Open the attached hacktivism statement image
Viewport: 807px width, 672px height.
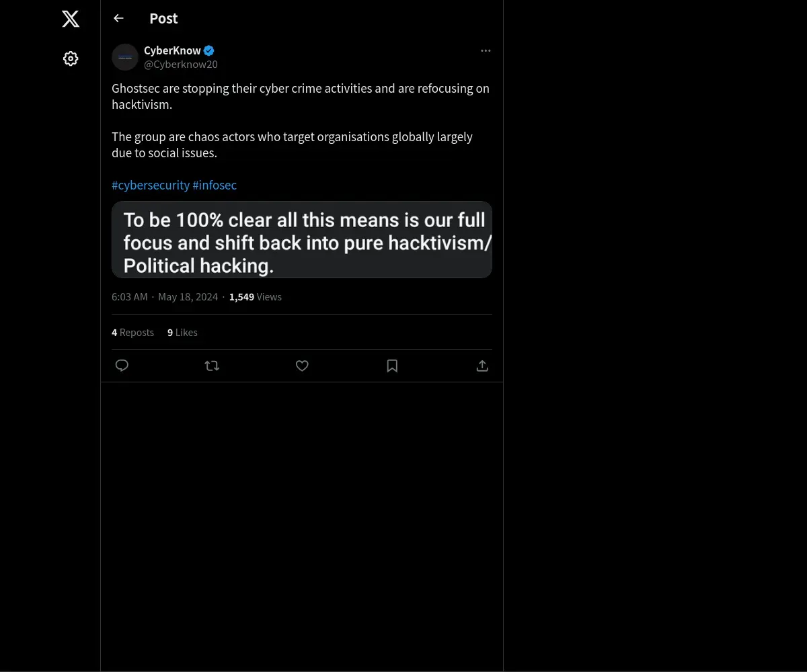[302, 239]
